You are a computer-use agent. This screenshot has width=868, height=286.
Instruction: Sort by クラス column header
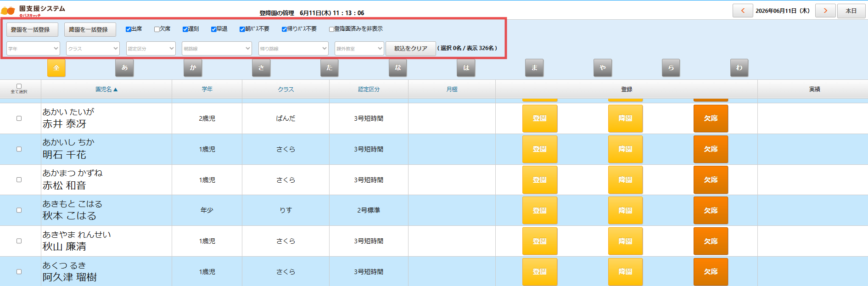coord(286,90)
